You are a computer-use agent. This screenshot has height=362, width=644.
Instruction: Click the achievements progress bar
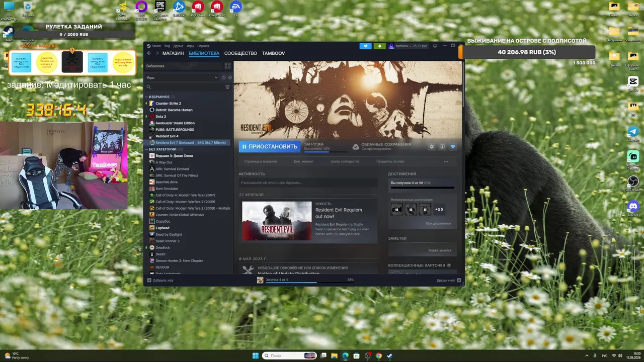(422, 188)
